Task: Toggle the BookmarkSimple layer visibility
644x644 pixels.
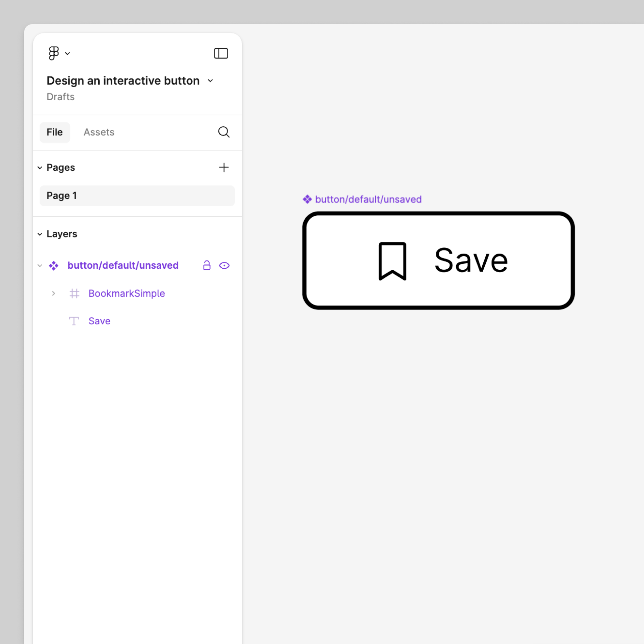Action: click(x=224, y=294)
